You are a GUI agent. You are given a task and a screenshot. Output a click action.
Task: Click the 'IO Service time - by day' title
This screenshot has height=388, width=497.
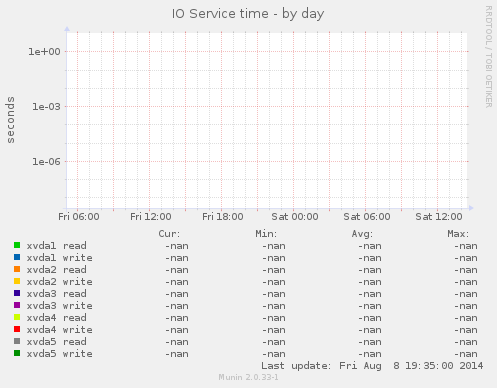pyautogui.click(x=248, y=14)
